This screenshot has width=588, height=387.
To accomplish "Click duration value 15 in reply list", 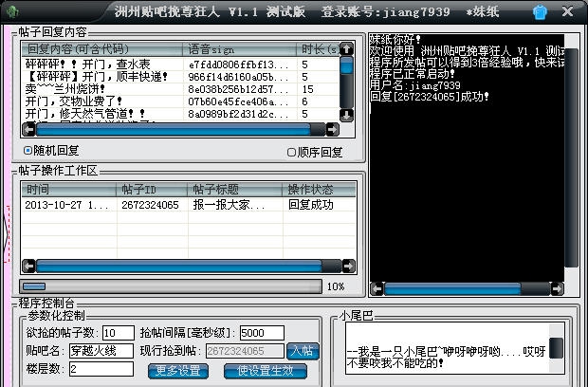I will pyautogui.click(x=307, y=89).
